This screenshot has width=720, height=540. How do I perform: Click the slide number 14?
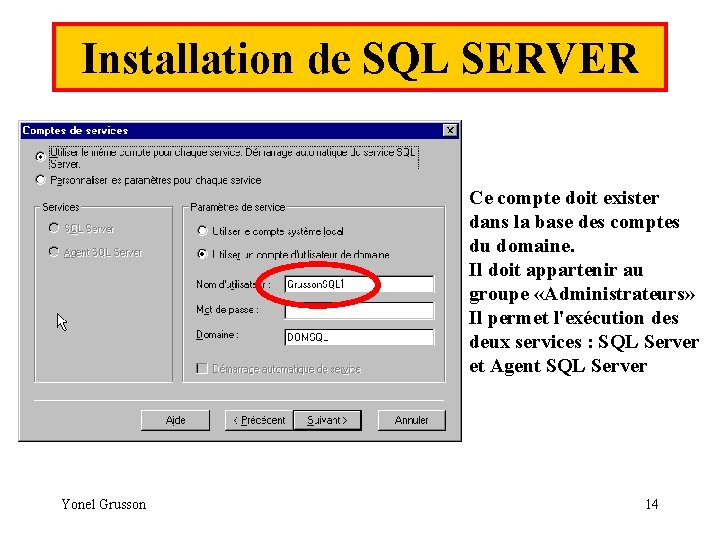(652, 504)
